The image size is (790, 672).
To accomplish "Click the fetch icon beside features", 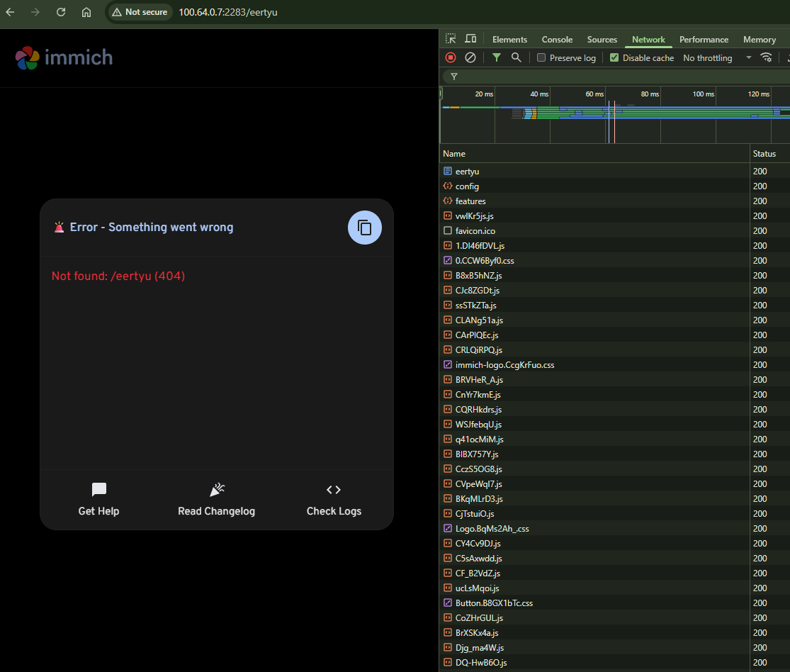I will click(447, 201).
